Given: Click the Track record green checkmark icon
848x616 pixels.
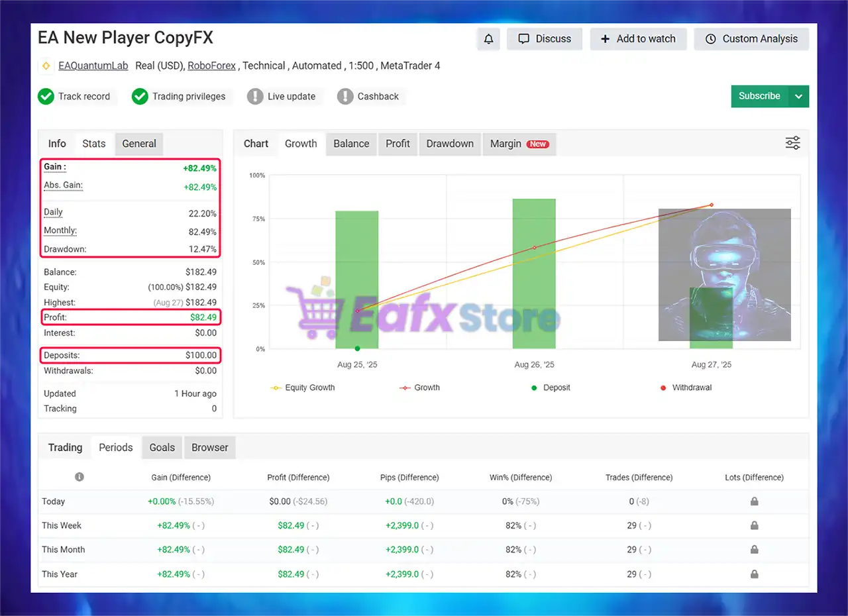Looking at the screenshot, I should coord(46,97).
